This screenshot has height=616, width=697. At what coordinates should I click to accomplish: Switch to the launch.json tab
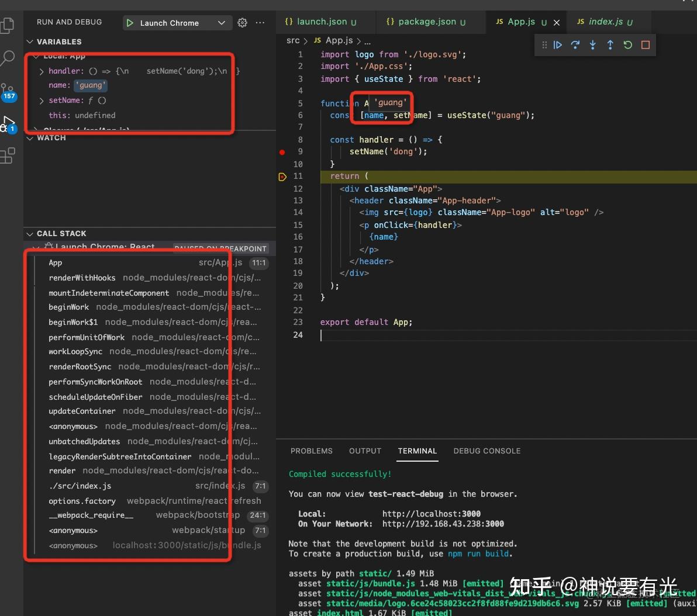[326, 22]
